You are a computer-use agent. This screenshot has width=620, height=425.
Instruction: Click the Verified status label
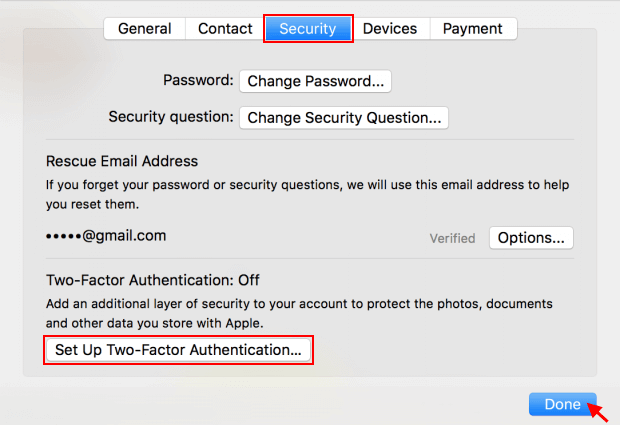452,239
